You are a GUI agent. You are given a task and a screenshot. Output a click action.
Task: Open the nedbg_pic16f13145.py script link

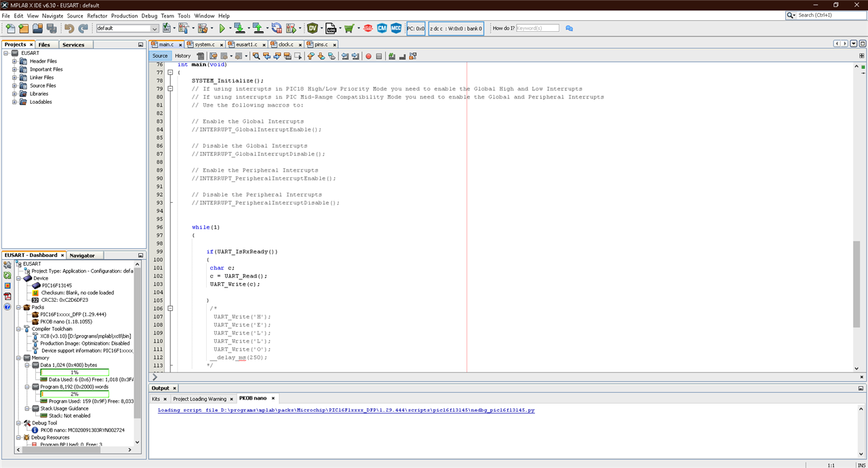pyautogui.click(x=346, y=410)
